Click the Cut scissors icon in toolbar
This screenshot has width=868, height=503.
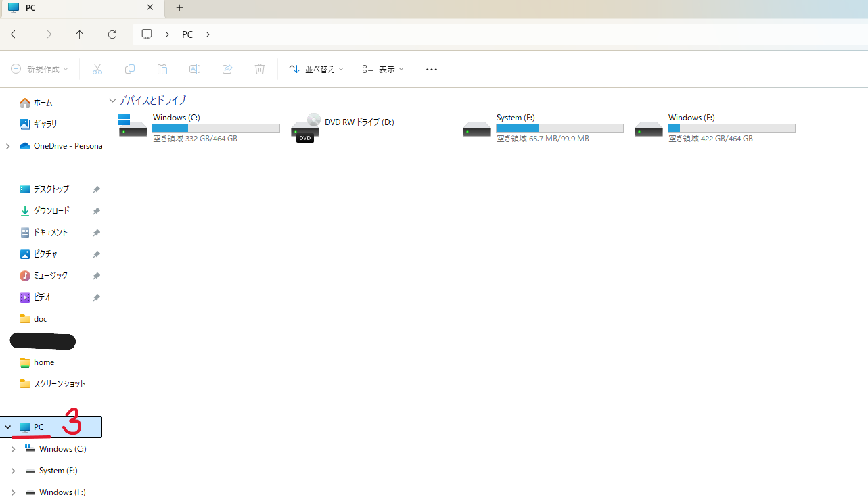point(97,69)
